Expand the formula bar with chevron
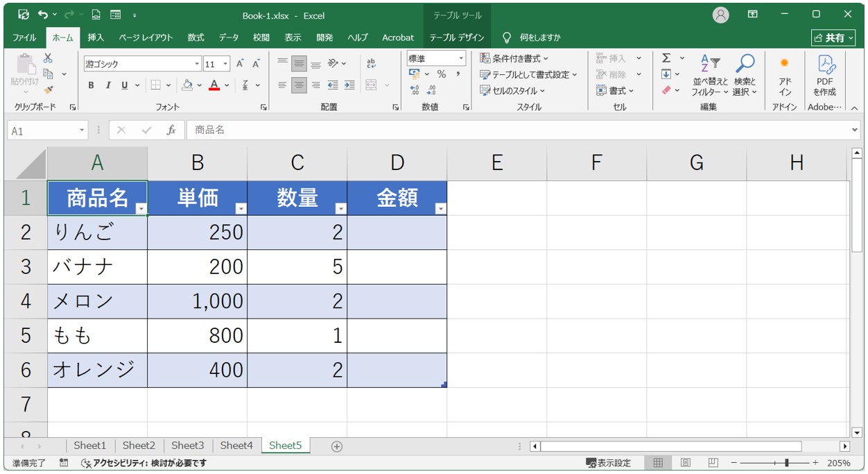 [854, 130]
